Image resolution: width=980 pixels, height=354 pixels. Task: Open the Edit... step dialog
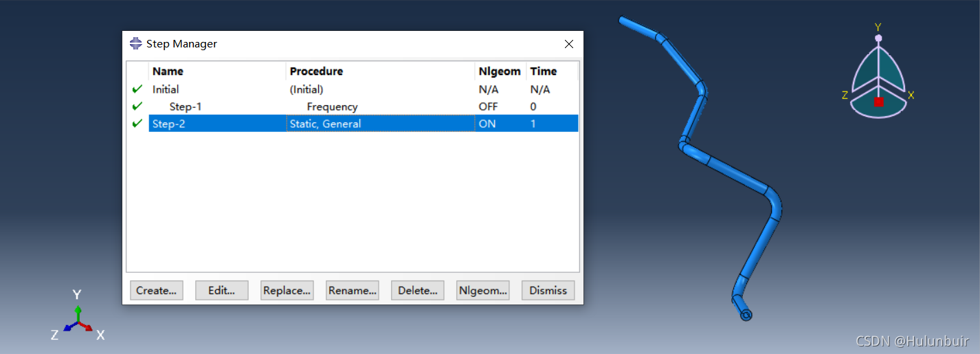coord(221,290)
